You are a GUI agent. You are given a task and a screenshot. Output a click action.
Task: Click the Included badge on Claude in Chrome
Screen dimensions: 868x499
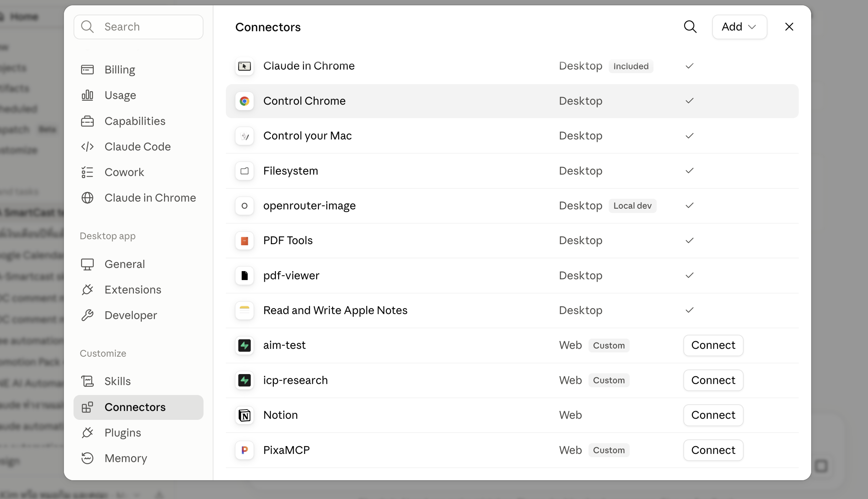tap(631, 66)
